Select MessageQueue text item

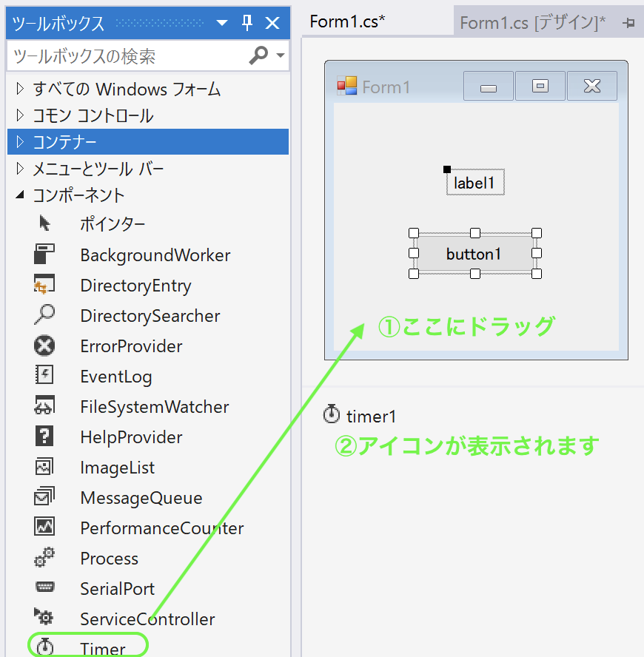141,498
